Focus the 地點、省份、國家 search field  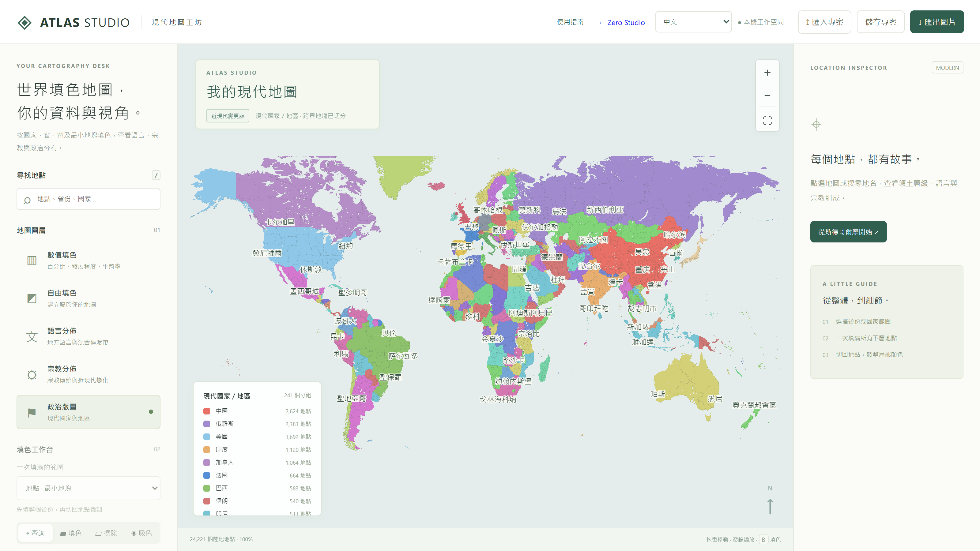pos(88,199)
